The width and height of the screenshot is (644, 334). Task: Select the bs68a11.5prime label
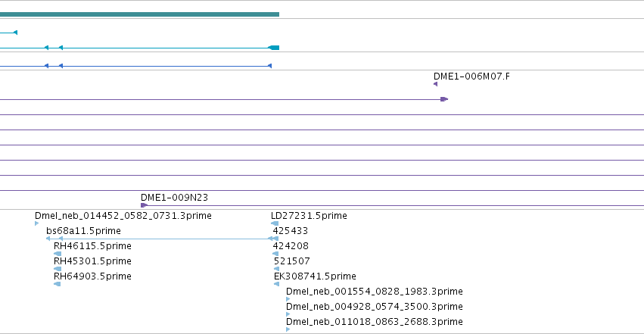point(83,231)
